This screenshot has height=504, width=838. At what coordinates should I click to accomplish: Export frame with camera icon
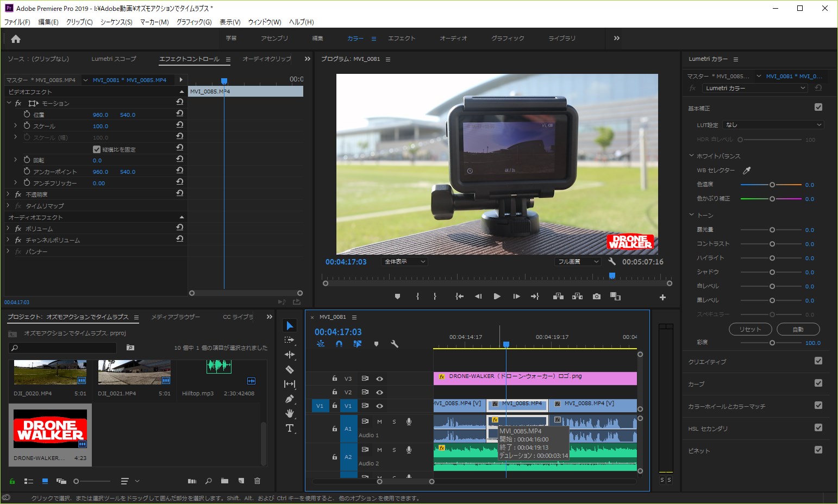coord(597,297)
